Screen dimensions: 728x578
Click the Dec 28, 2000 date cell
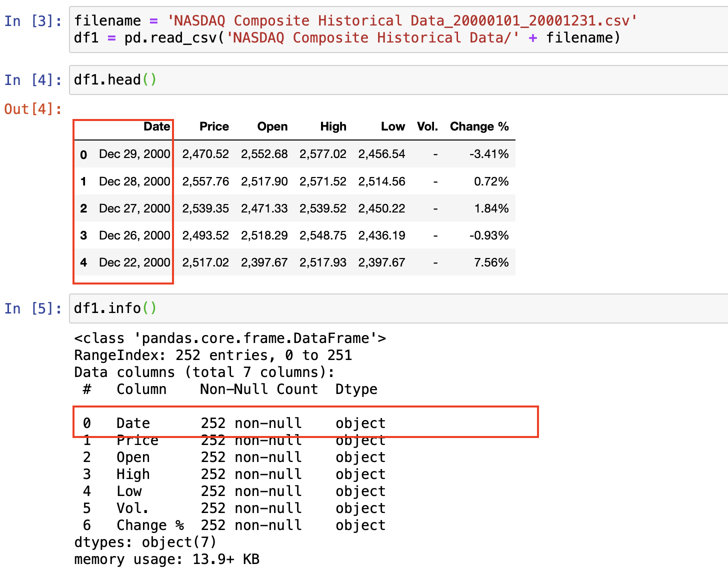pos(134,181)
